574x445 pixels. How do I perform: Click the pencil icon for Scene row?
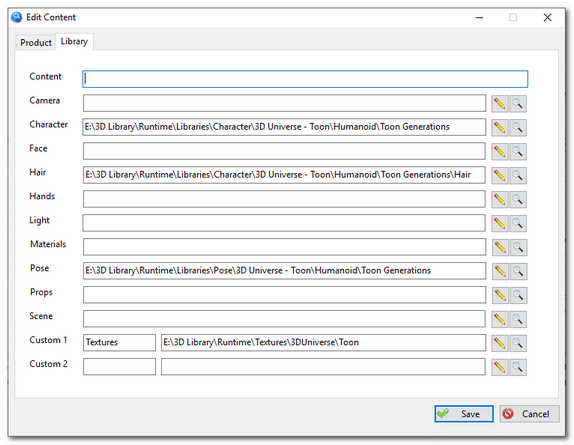click(500, 319)
